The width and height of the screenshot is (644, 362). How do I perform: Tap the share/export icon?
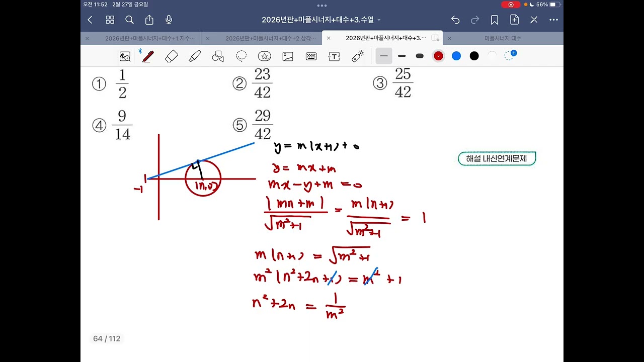point(149,20)
